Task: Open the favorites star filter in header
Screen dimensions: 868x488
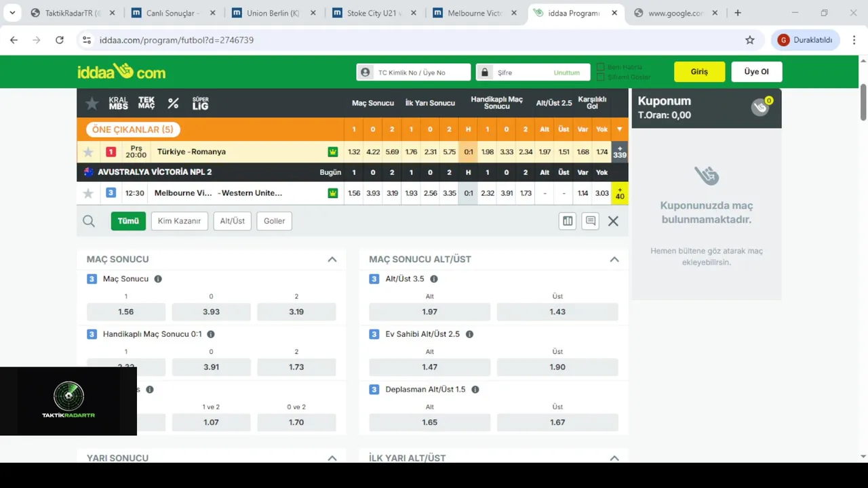Action: point(92,103)
